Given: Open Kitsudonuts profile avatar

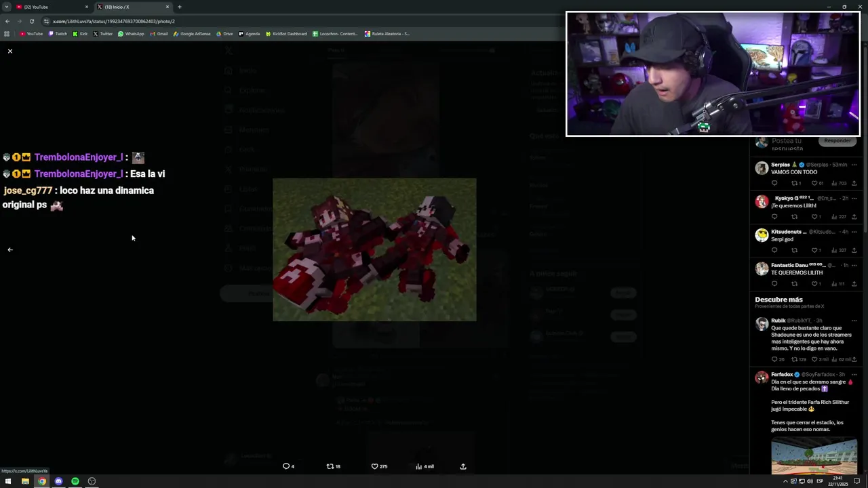Looking at the screenshot, I should tap(762, 235).
